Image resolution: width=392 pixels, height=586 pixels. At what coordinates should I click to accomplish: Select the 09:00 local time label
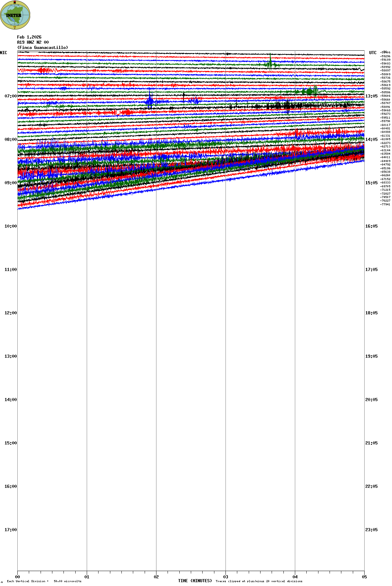pyautogui.click(x=10, y=183)
